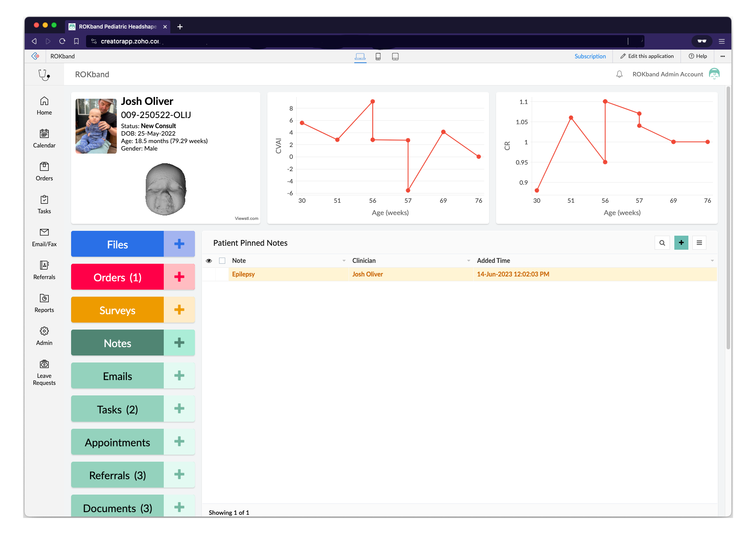Select the checkbox on the Epilepsy note row

(x=222, y=274)
